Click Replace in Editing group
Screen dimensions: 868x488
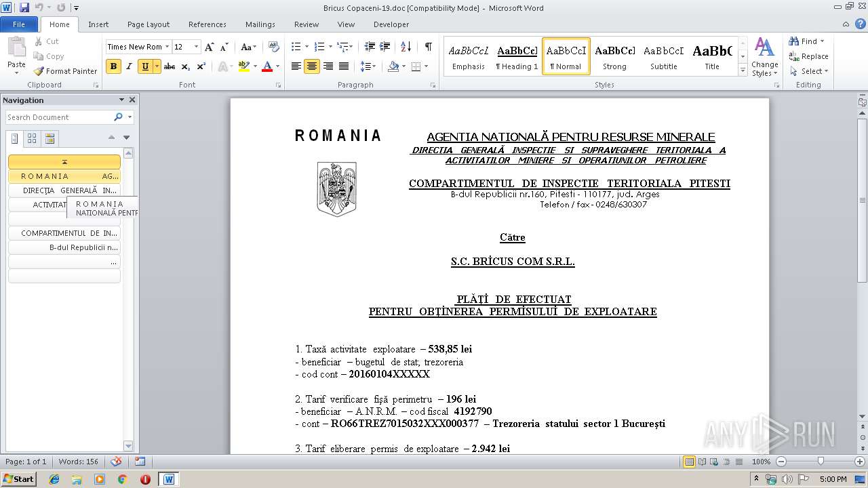808,56
